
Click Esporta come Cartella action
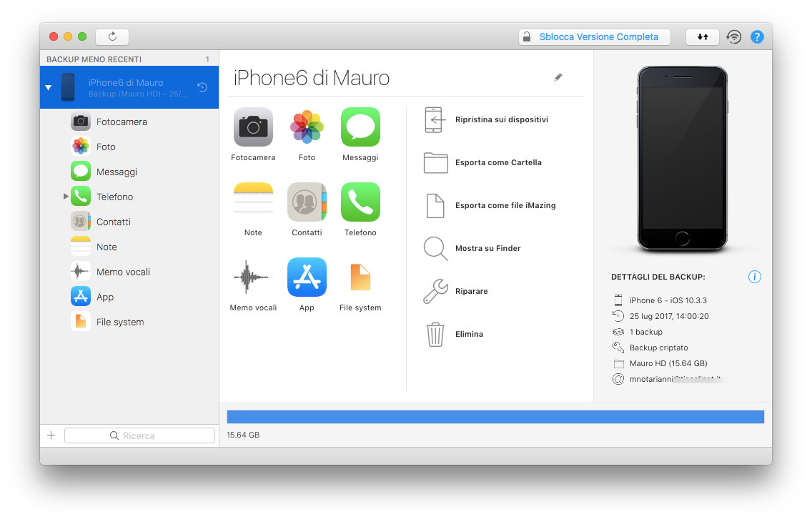(x=482, y=162)
